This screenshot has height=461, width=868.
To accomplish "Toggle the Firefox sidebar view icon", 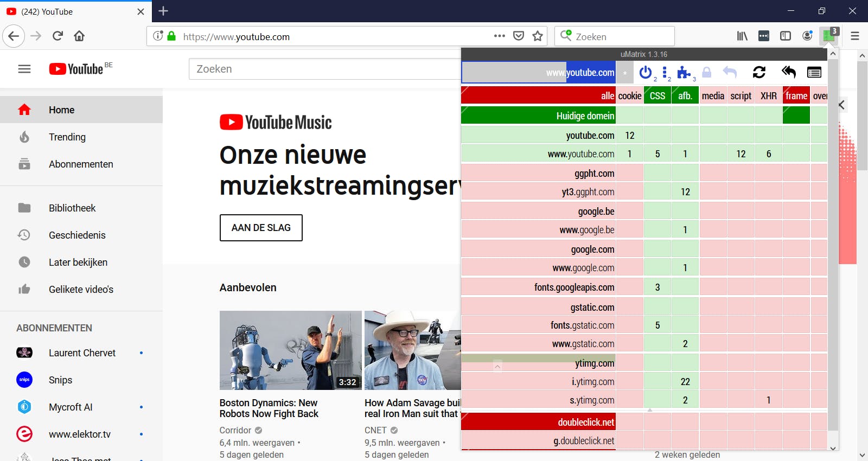I will [786, 36].
